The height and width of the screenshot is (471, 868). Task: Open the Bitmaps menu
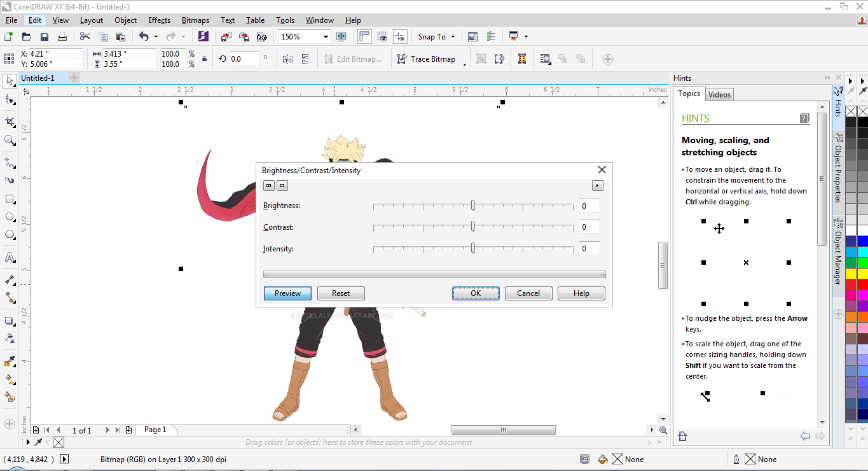pos(195,20)
